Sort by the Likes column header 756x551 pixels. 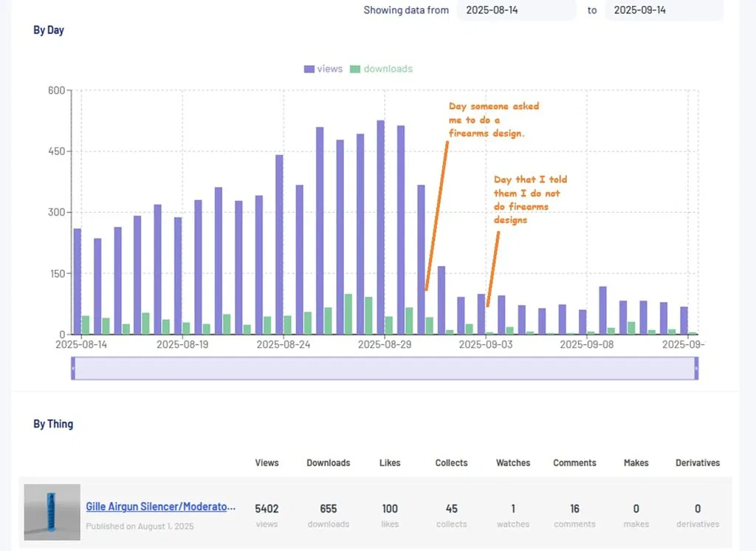coord(390,462)
